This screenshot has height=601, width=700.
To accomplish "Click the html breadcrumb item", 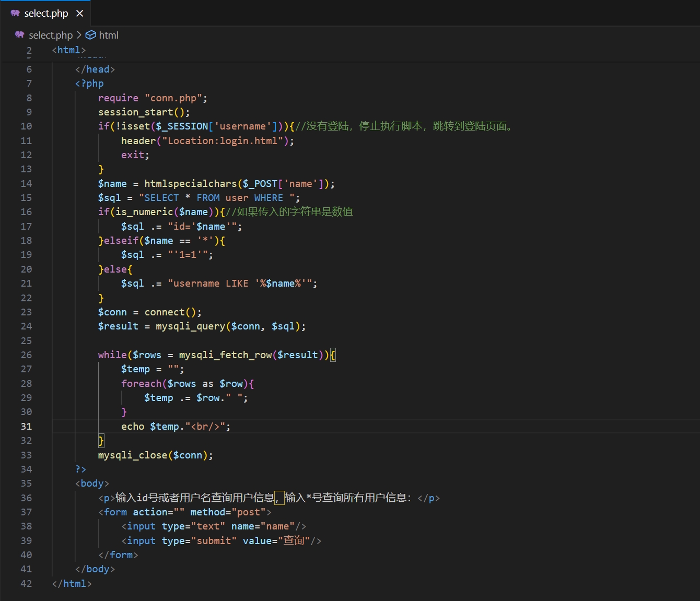I will click(x=109, y=35).
